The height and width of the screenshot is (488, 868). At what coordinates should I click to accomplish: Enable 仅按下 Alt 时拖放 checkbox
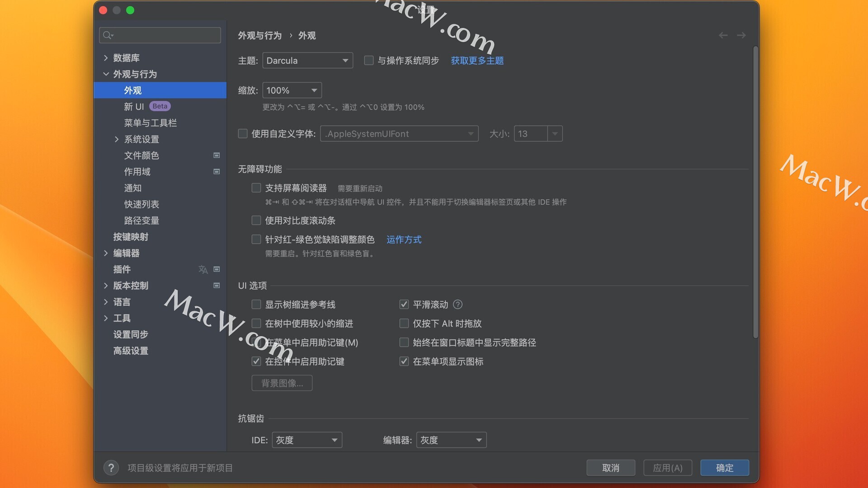point(404,324)
